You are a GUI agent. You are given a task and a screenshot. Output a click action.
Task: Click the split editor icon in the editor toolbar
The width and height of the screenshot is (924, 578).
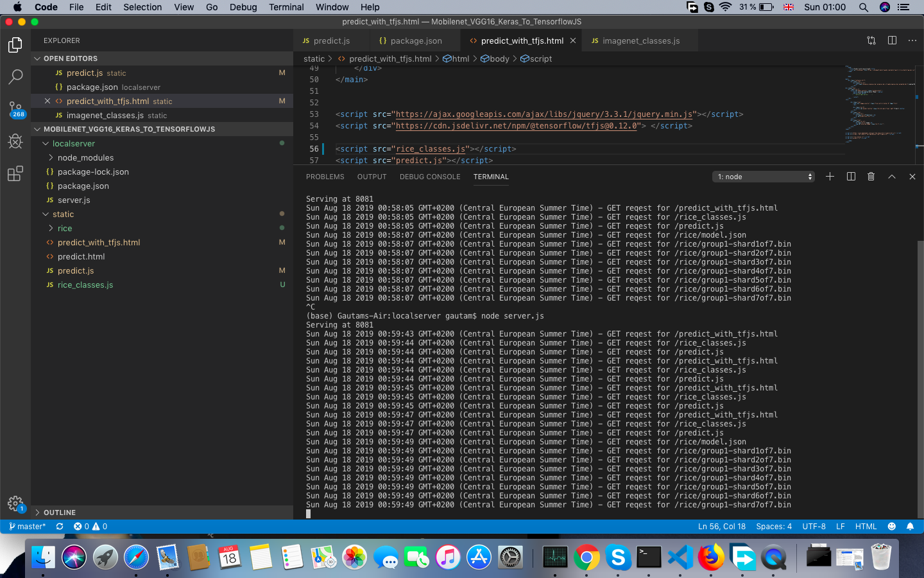(x=892, y=40)
